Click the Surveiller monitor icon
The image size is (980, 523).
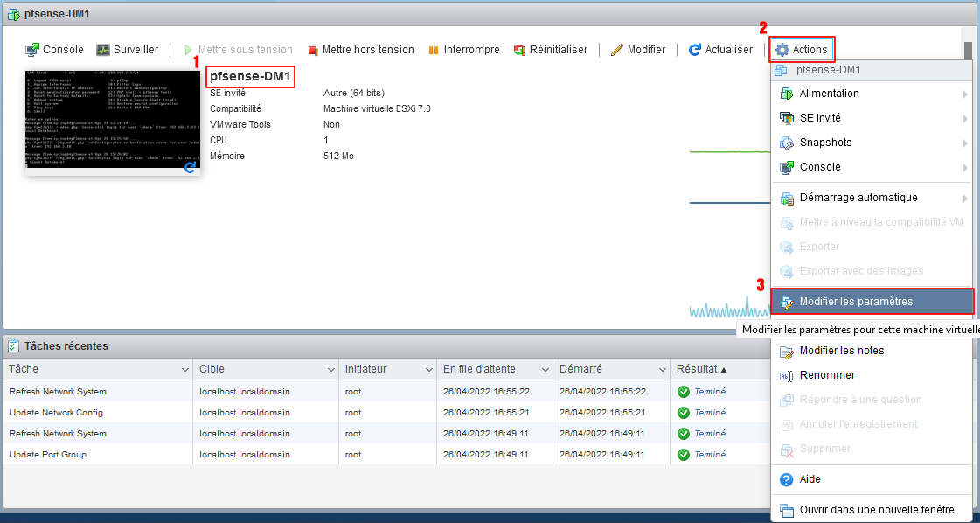[x=103, y=50]
